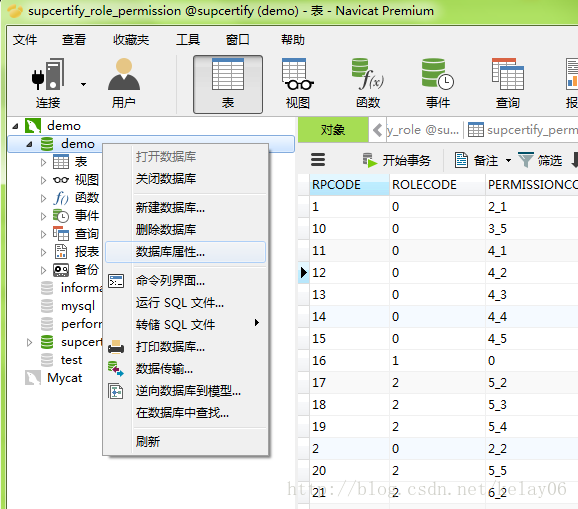This screenshot has height=509, width=578.
Task: Open the User (用户) icon in toolbar
Action: pos(124,74)
